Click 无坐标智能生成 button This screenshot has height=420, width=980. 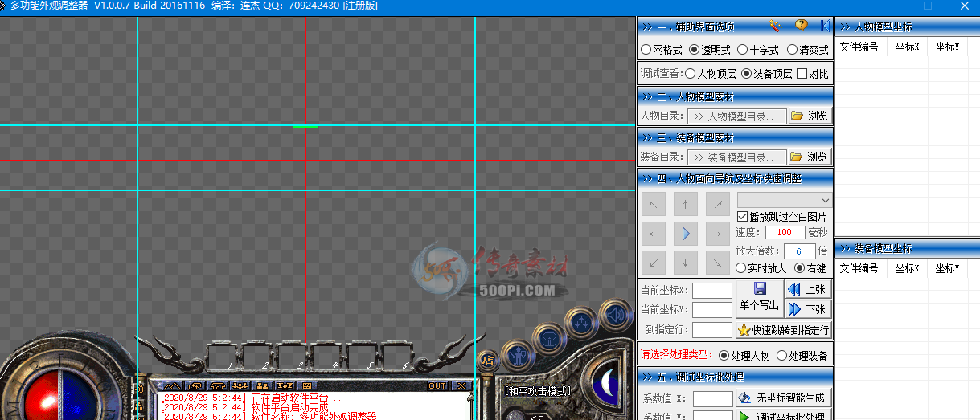coord(784,398)
